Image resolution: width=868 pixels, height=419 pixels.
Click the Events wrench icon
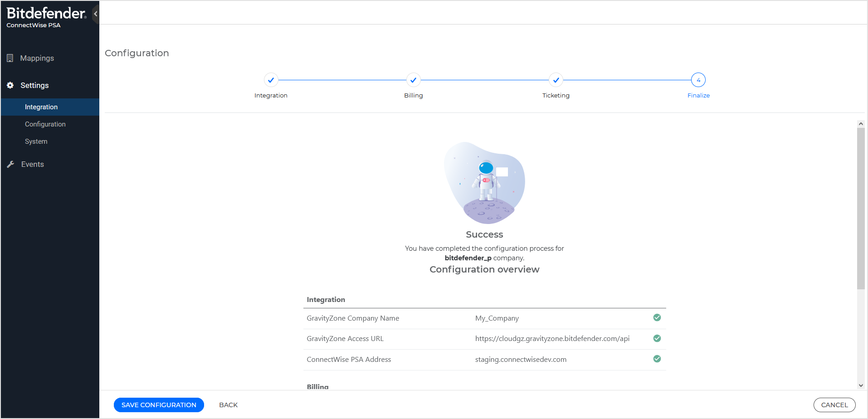point(10,164)
